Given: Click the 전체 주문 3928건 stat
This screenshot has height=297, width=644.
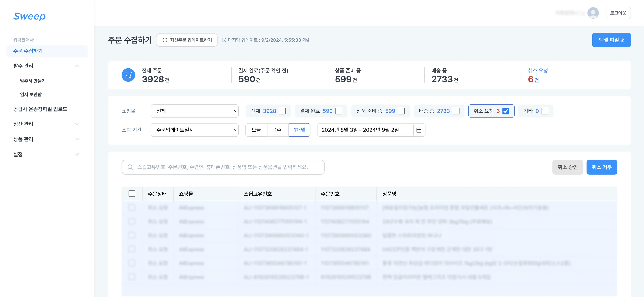Looking at the screenshot, I should pos(155,75).
